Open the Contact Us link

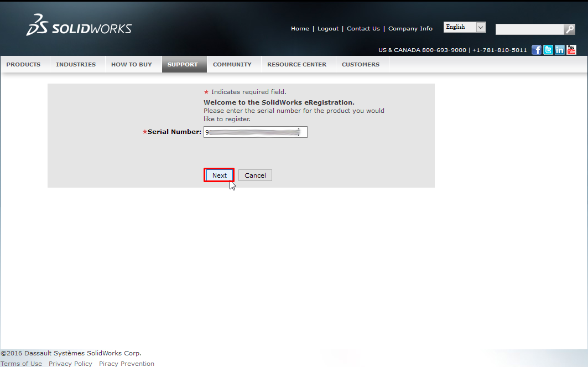363,29
